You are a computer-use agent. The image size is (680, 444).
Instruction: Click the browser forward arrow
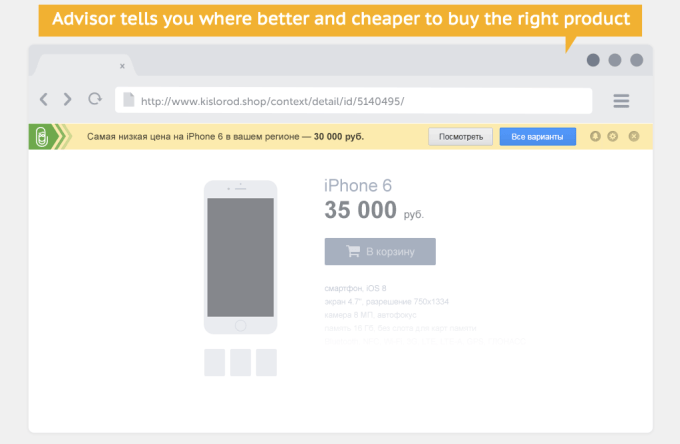68,100
